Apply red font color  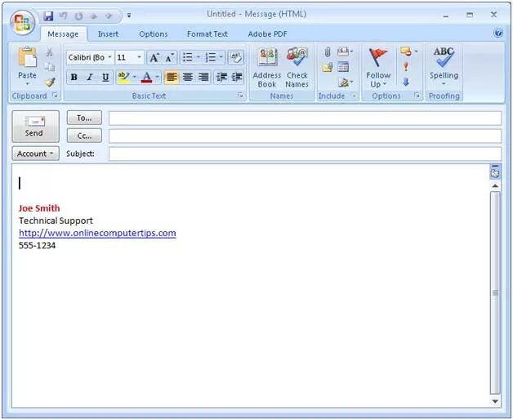pyautogui.click(x=147, y=78)
